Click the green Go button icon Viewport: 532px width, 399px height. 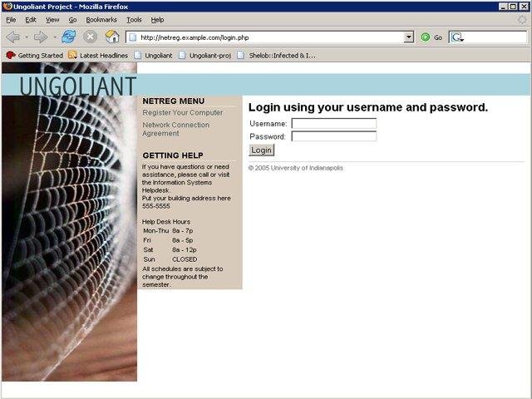pyautogui.click(x=425, y=37)
